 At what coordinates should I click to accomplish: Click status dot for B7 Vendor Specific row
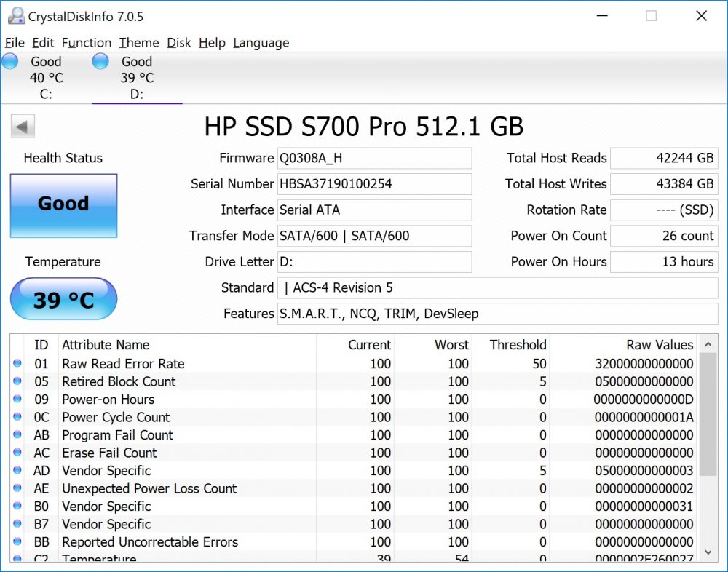point(17,524)
